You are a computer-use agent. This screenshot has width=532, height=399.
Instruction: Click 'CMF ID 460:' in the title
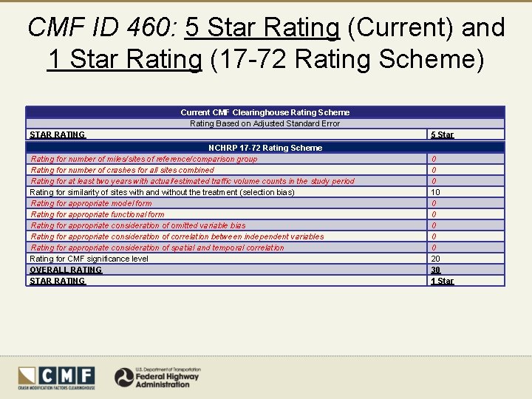pyautogui.click(x=103, y=27)
